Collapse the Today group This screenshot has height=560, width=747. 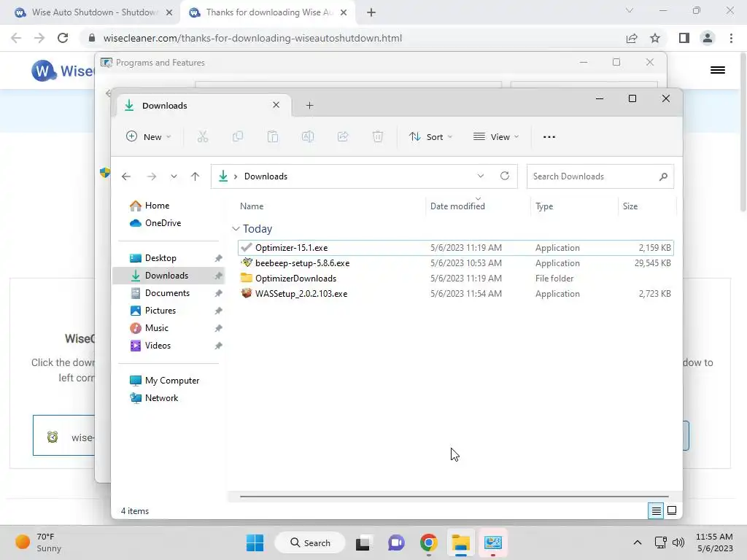click(x=236, y=229)
